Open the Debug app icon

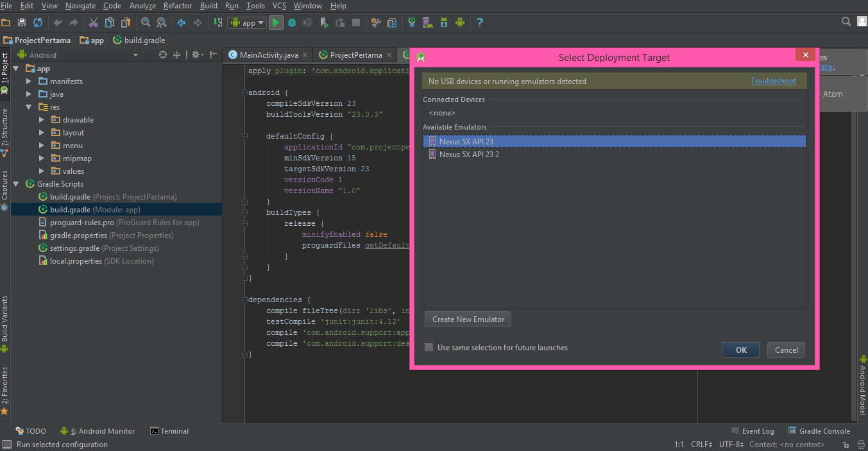coord(292,22)
